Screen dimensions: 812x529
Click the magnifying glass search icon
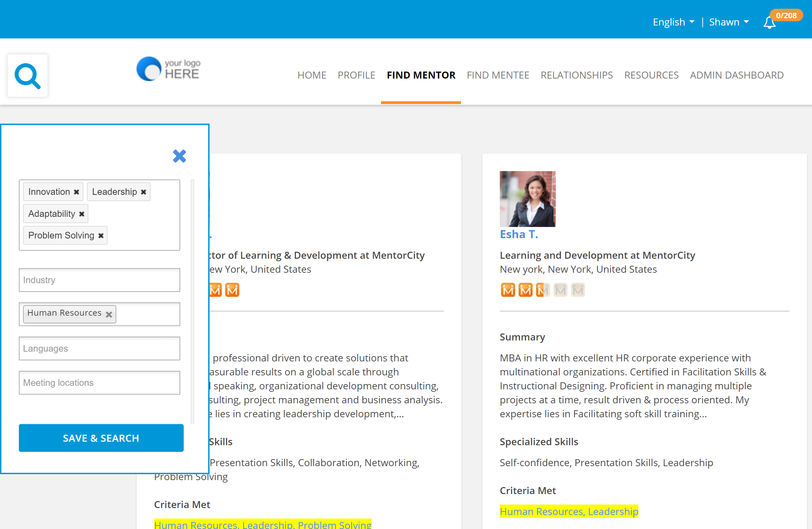pos(28,76)
